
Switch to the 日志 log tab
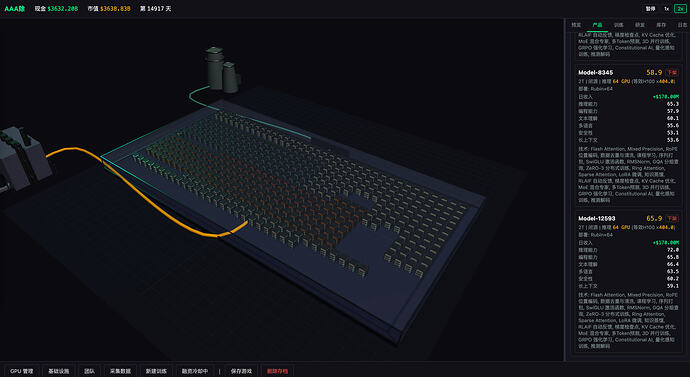[682, 25]
